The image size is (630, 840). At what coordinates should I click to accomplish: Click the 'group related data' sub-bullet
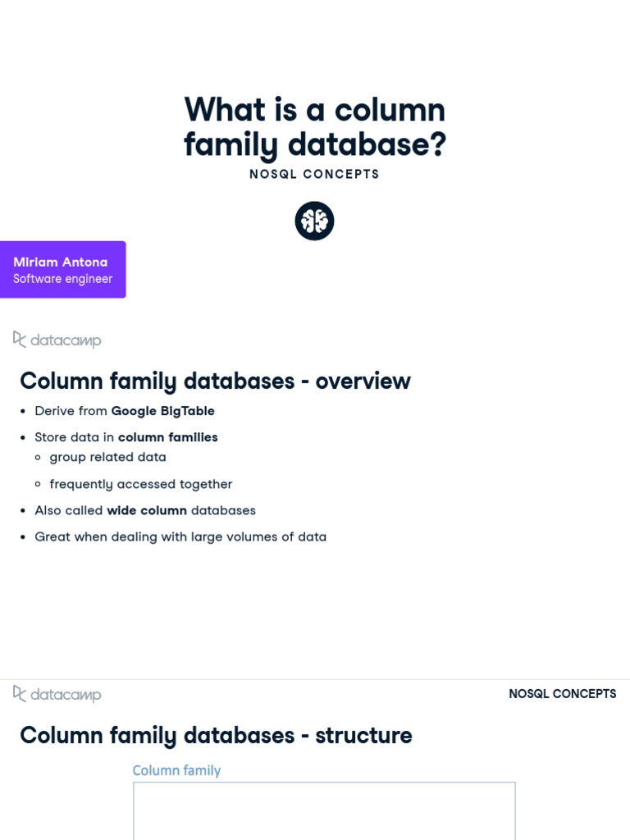107,458
